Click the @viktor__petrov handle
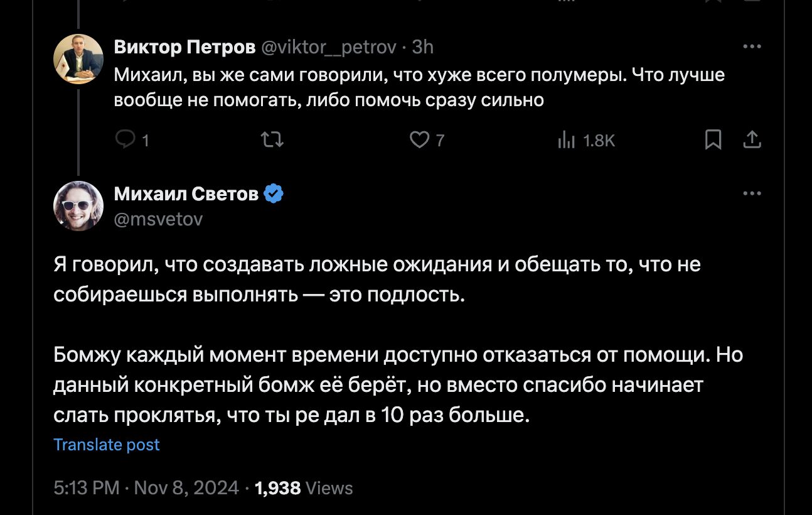The height and width of the screenshot is (515, 812). [328, 47]
